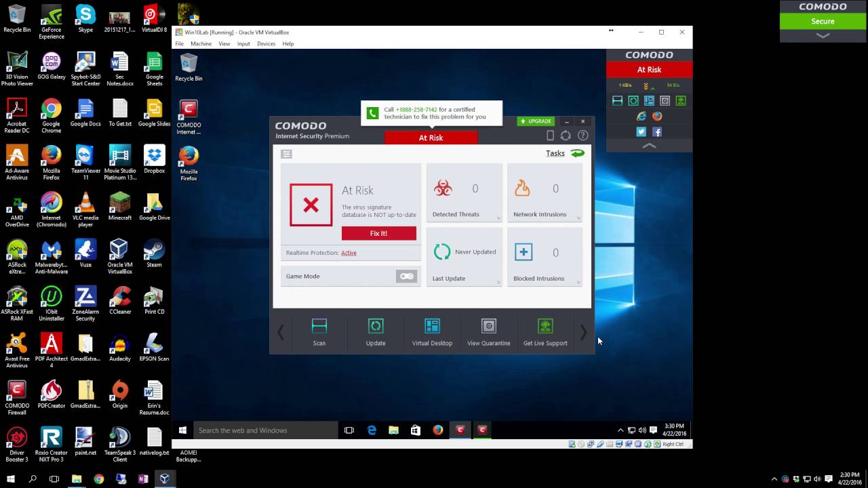Image resolution: width=868 pixels, height=488 pixels.
Task: Show previous Comodo bottom bar items arrow
Action: click(x=281, y=331)
